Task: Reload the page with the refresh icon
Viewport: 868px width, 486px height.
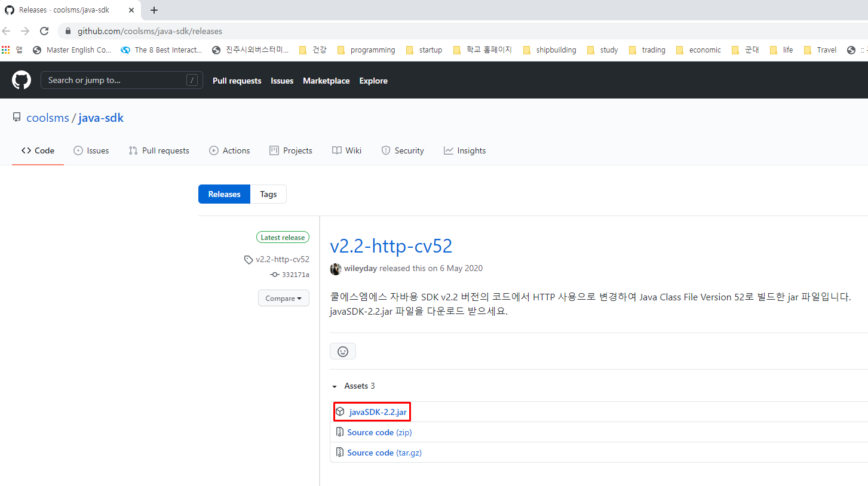Action: pos(44,31)
